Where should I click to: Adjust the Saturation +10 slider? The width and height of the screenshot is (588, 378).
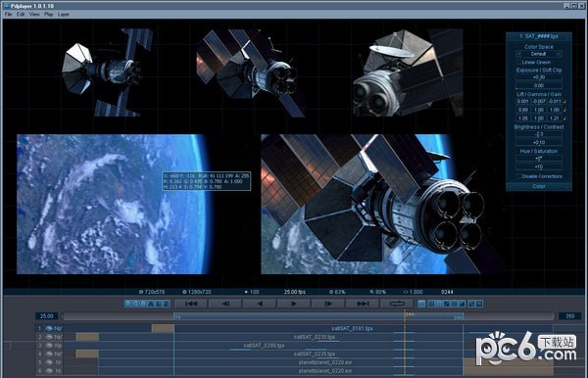[x=539, y=166]
